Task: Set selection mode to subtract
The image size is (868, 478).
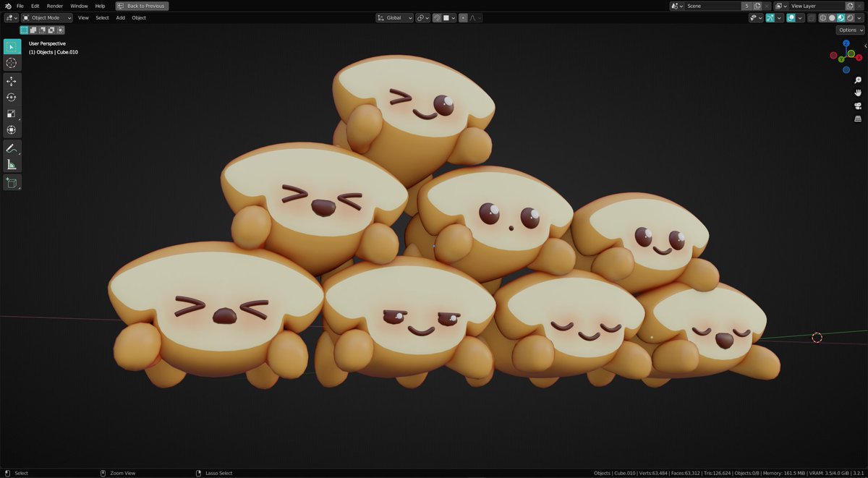Action: 43,30
